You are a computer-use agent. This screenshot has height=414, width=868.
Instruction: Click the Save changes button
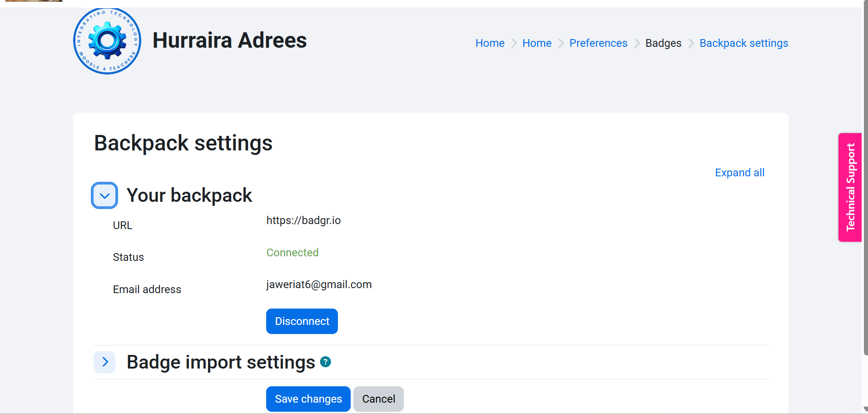click(308, 399)
